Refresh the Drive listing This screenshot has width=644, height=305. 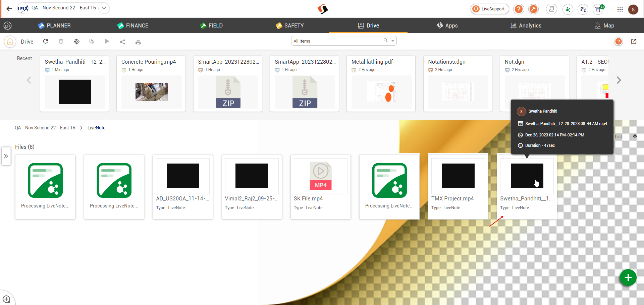pos(46,41)
